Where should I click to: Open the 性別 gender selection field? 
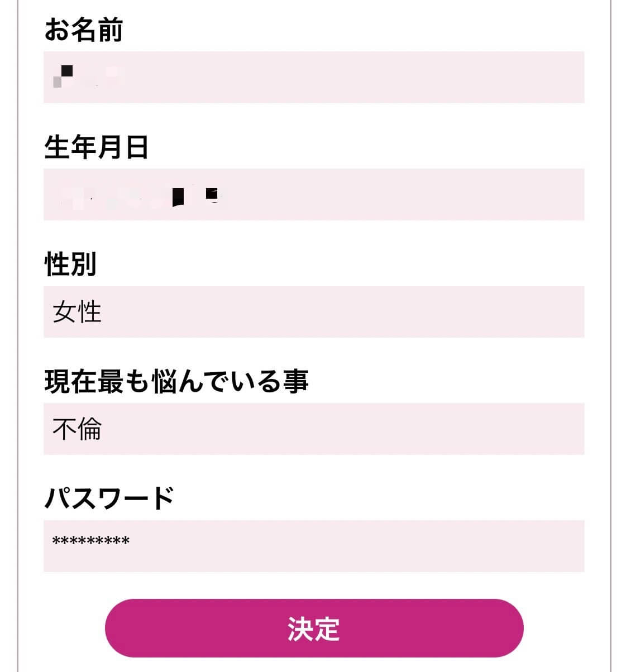point(313,311)
